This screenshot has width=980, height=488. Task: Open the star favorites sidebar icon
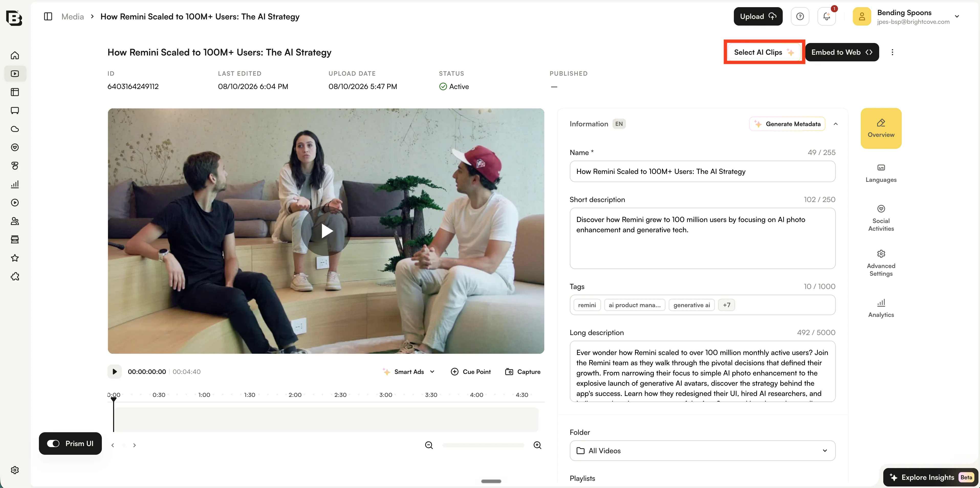pyautogui.click(x=15, y=258)
